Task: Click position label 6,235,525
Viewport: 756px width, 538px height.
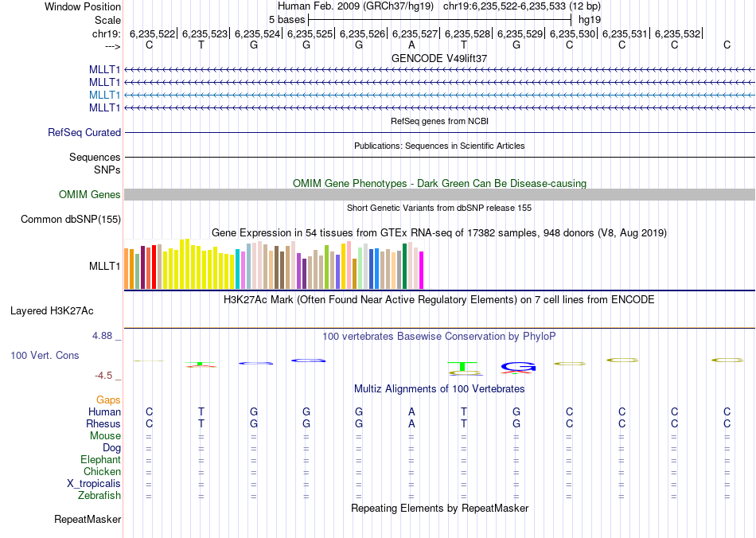Action: tap(310, 33)
